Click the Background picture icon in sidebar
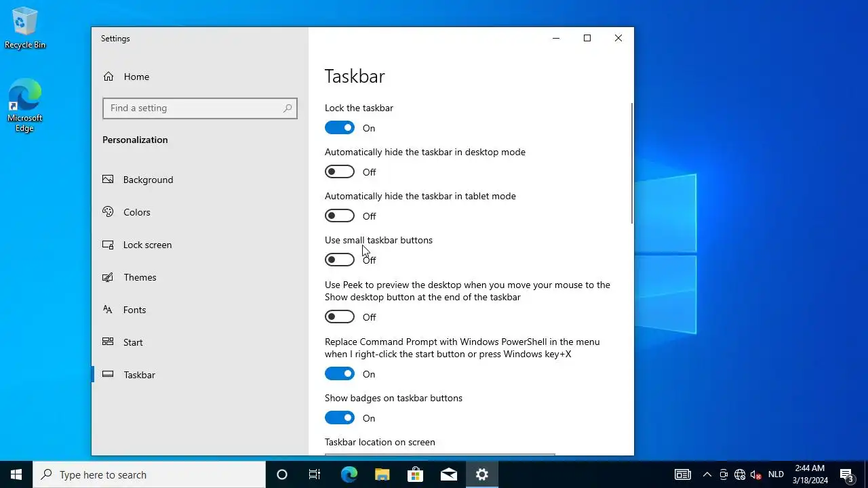Screen dimensions: 868x488 [108, 180]
